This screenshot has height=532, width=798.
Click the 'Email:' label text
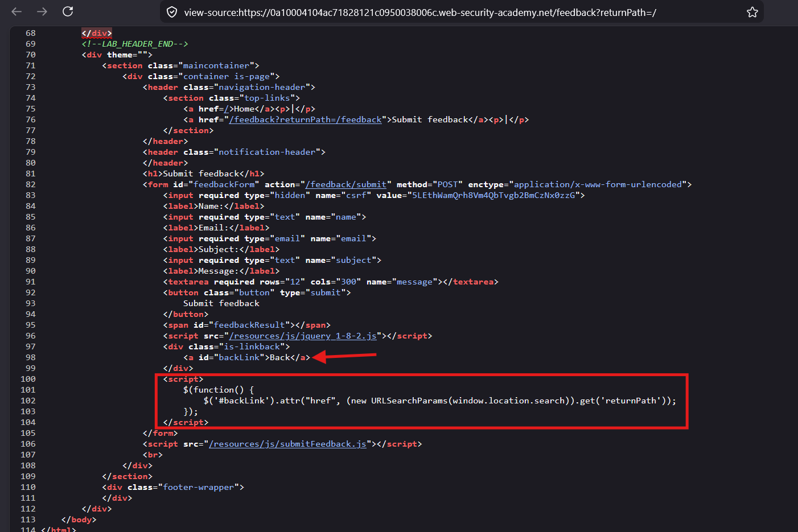coord(213,228)
